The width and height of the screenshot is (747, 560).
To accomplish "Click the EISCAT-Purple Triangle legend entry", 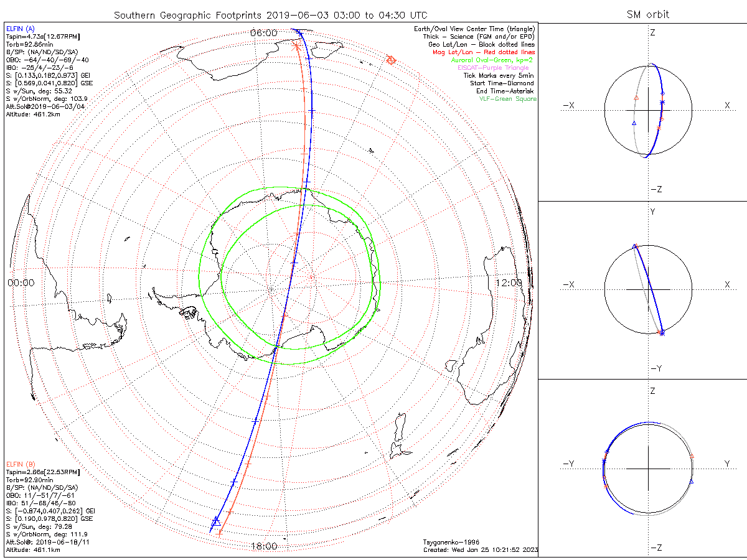I will tap(493, 68).
